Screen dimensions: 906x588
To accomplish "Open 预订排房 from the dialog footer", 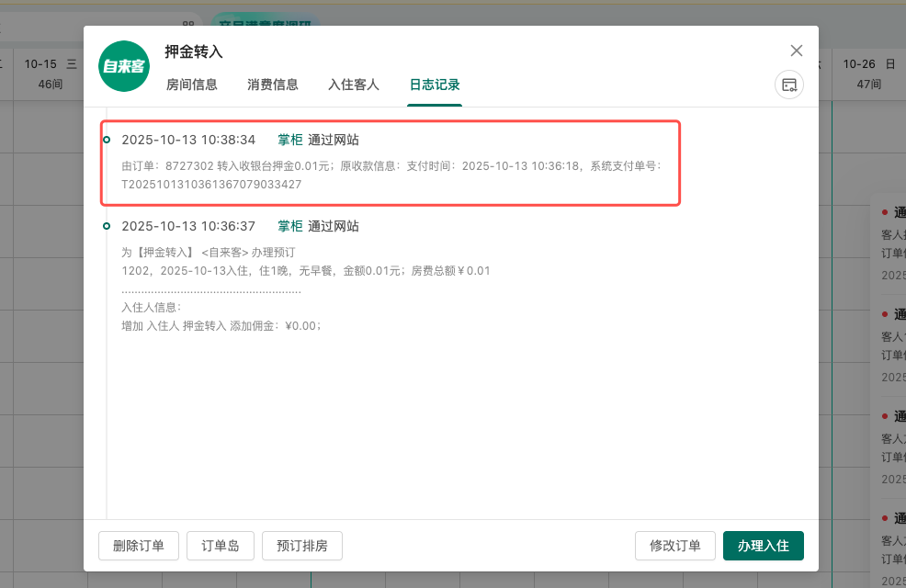I will [302, 546].
